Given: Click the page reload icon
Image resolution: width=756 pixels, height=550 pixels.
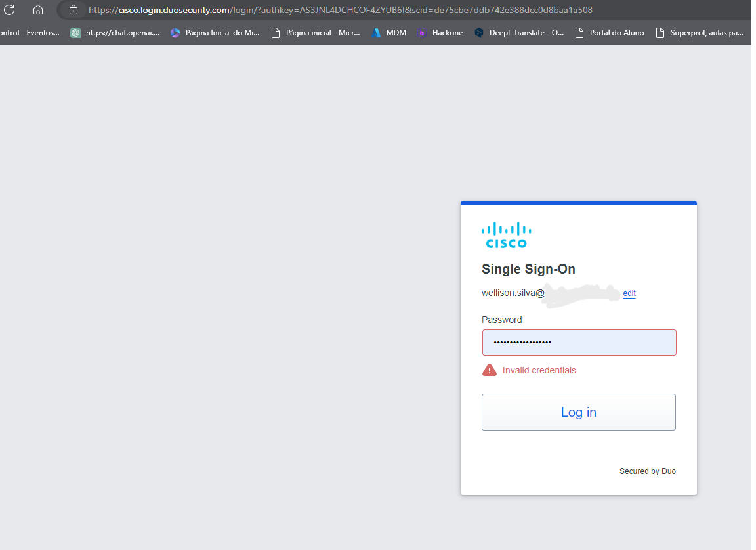Looking at the screenshot, I should pyautogui.click(x=9, y=10).
